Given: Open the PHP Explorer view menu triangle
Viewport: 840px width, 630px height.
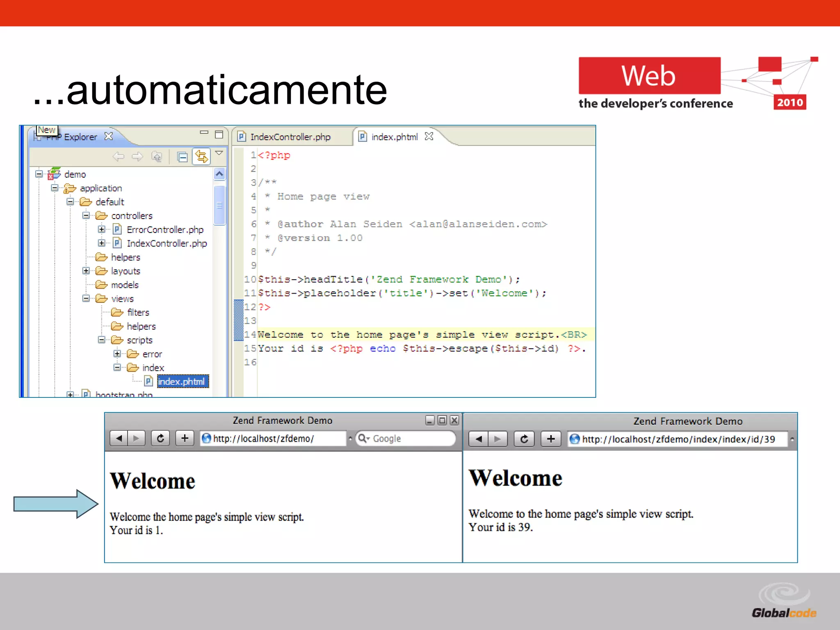Looking at the screenshot, I should [219, 153].
